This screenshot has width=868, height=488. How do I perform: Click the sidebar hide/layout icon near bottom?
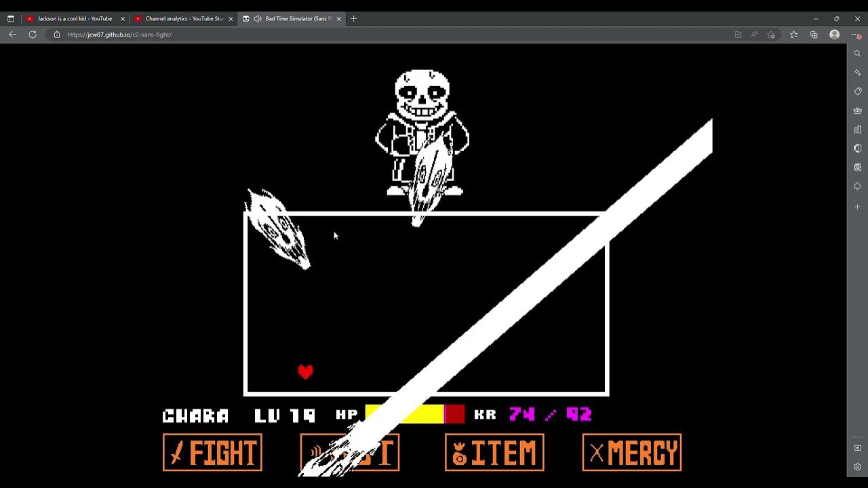pos(857,448)
